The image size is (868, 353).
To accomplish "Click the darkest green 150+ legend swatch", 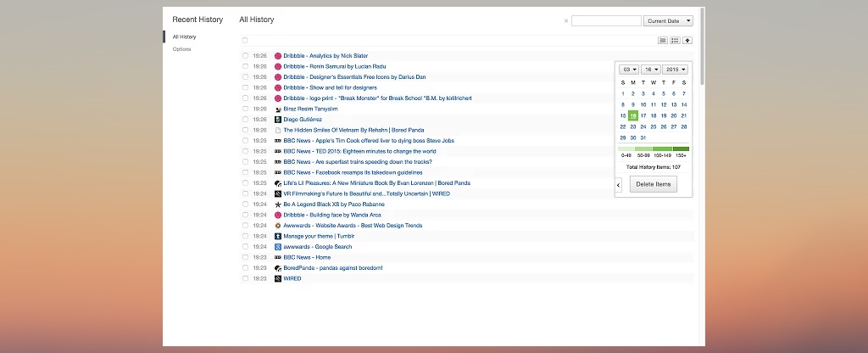I will (681, 149).
